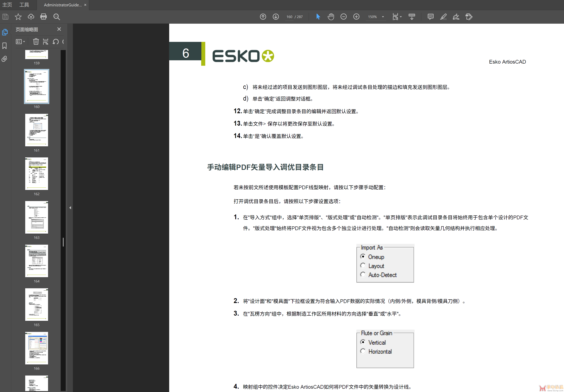
Task: Delete selected page with trash icon
Action: click(x=36, y=41)
